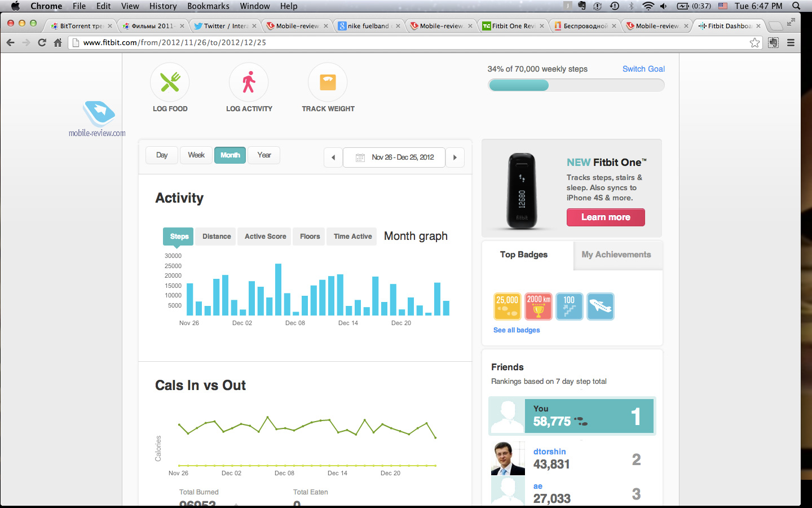The width and height of the screenshot is (812, 508).
Task: Select the Month view toggle
Action: pyautogui.click(x=230, y=155)
